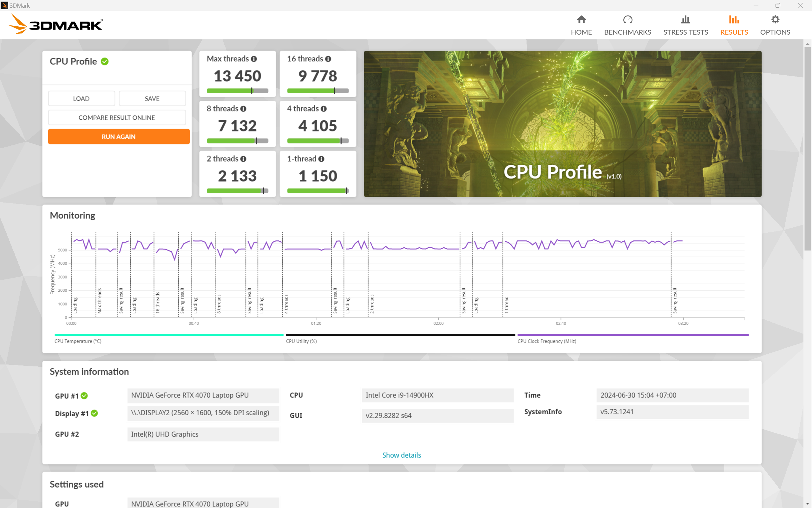Click the CPU Profile v1.0 banner image
812x508 pixels.
point(563,124)
